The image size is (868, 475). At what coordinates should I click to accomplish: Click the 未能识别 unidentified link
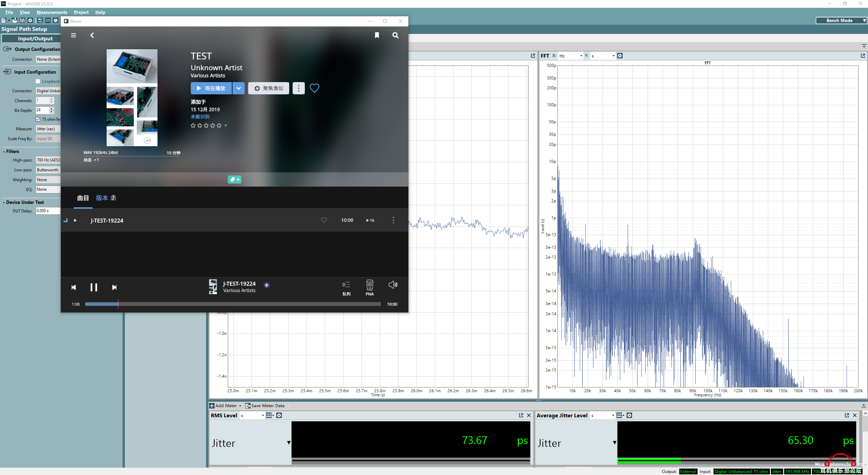point(200,117)
